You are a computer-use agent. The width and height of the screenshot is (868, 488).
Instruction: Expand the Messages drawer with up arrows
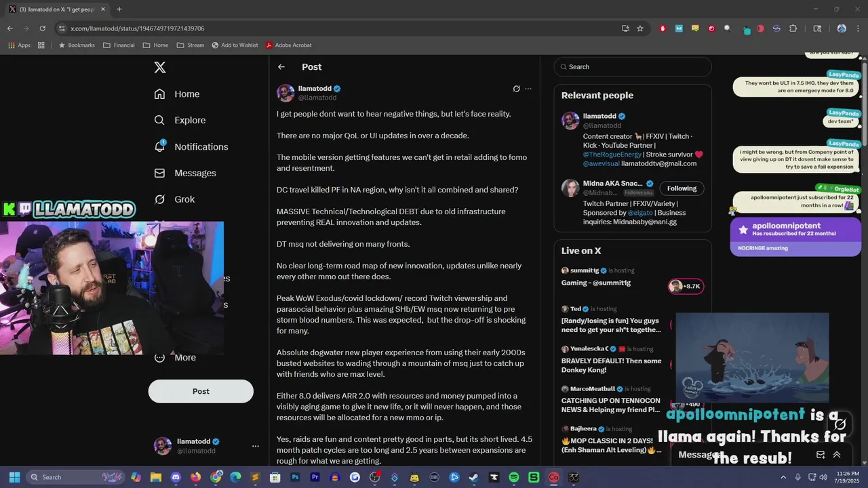[837, 455]
